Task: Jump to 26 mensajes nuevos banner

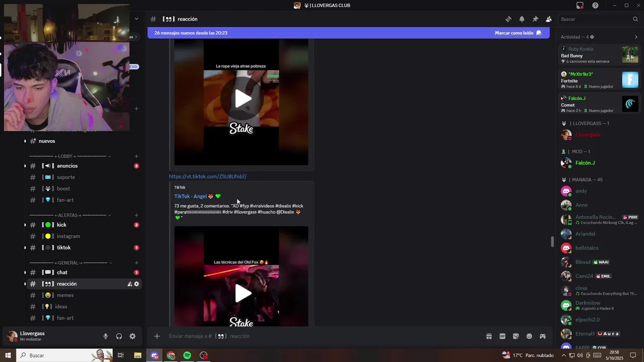Action: [349, 33]
